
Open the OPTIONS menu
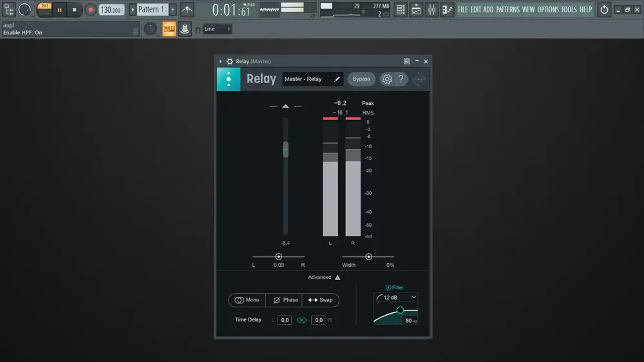(548, 10)
